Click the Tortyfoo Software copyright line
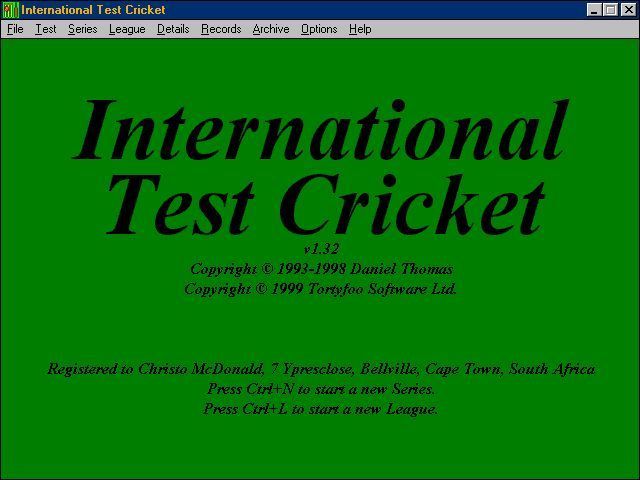Image resolution: width=640 pixels, height=480 pixels. click(x=321, y=288)
